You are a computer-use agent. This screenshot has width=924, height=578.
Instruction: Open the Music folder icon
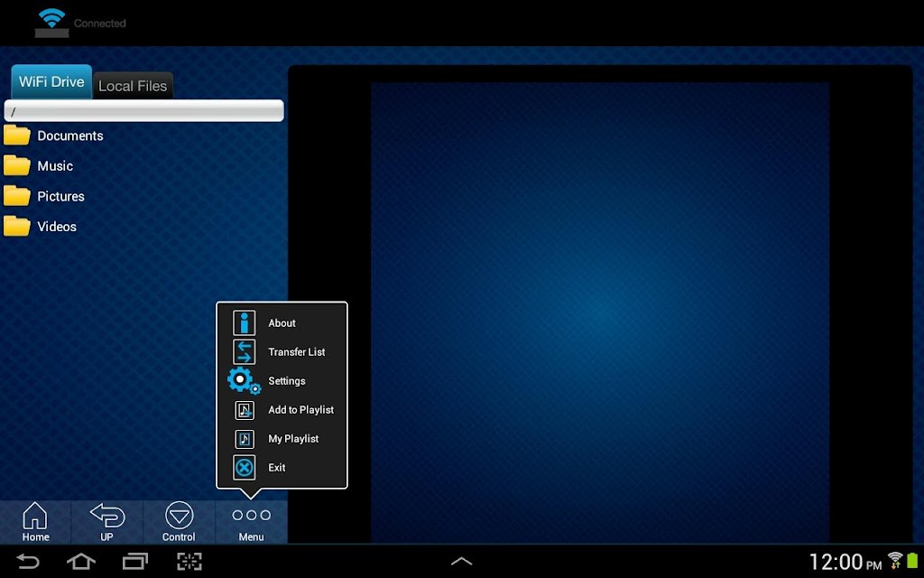pyautogui.click(x=17, y=166)
